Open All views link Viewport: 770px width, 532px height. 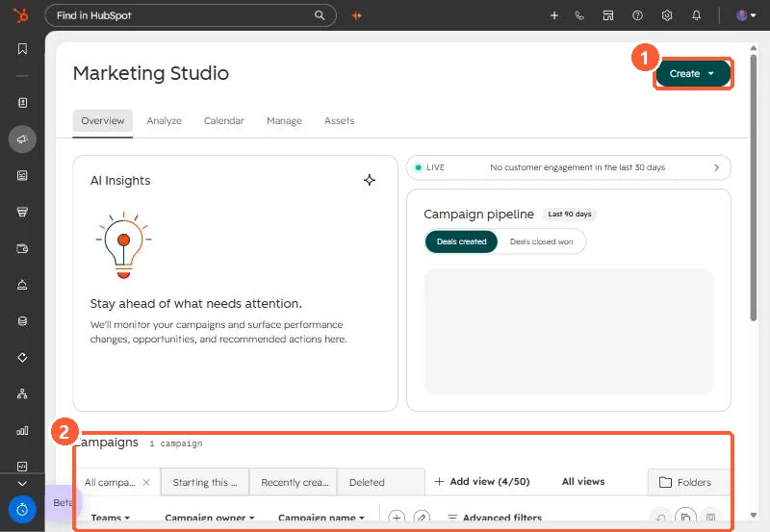pyautogui.click(x=583, y=481)
